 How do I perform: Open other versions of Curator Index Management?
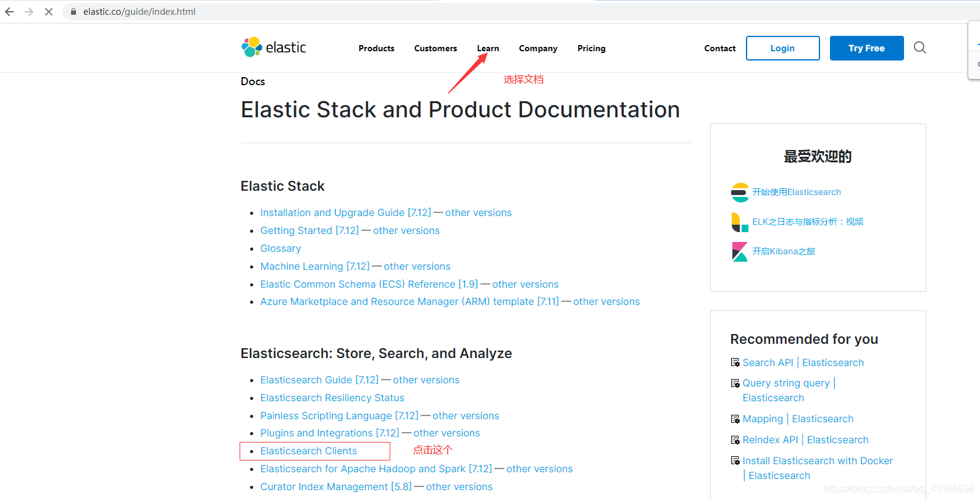pyautogui.click(x=459, y=486)
